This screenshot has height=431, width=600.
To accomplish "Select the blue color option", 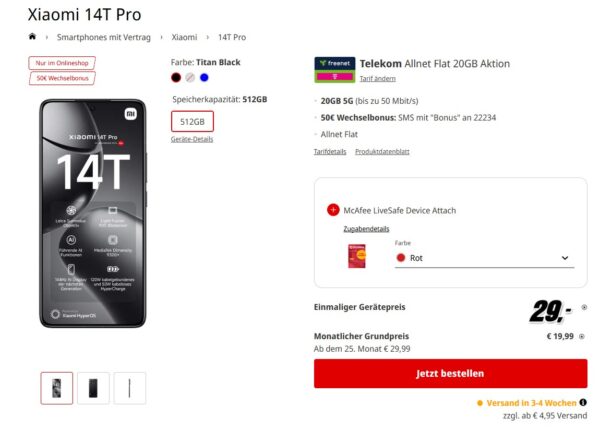I will [x=204, y=77].
